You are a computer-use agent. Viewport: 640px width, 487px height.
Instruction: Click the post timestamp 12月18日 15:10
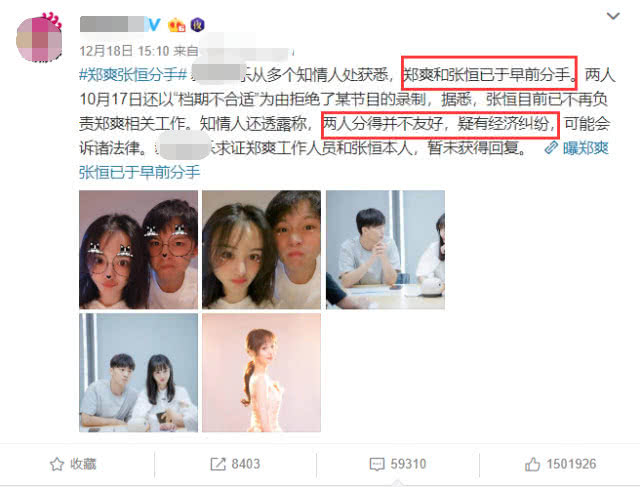pos(124,51)
